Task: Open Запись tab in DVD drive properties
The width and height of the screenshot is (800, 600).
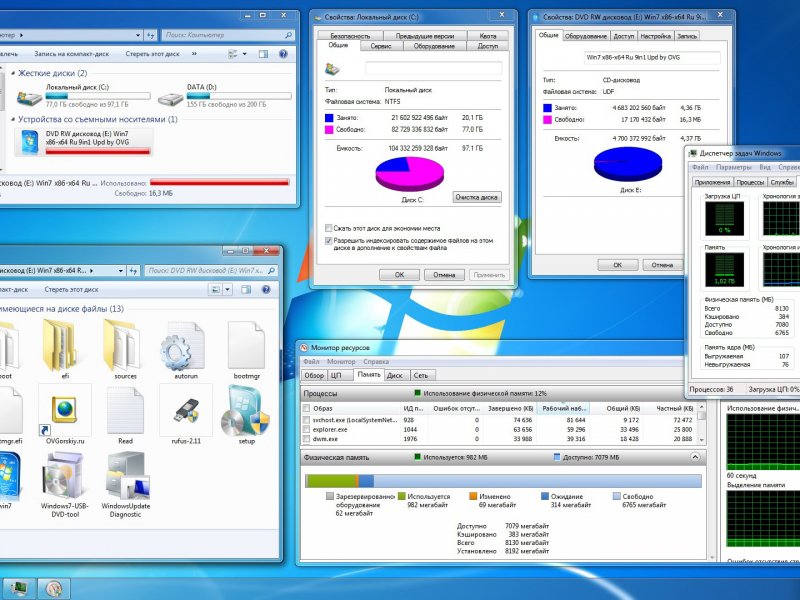Action: [687, 36]
